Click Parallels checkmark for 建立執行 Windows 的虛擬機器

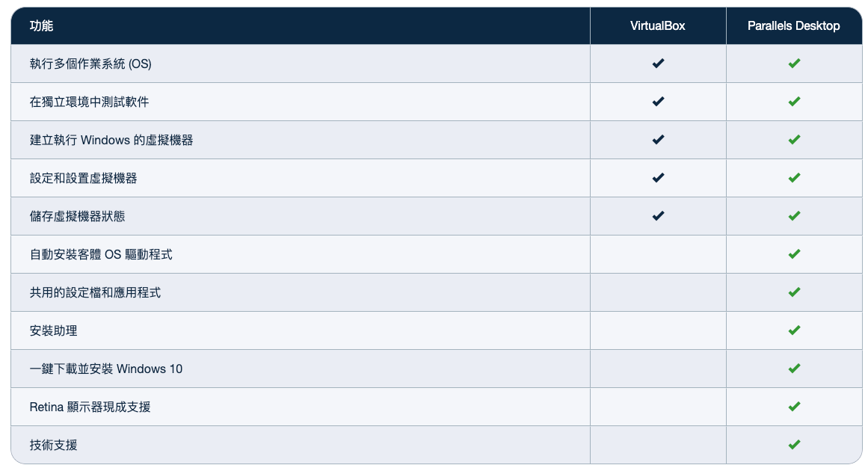794,140
